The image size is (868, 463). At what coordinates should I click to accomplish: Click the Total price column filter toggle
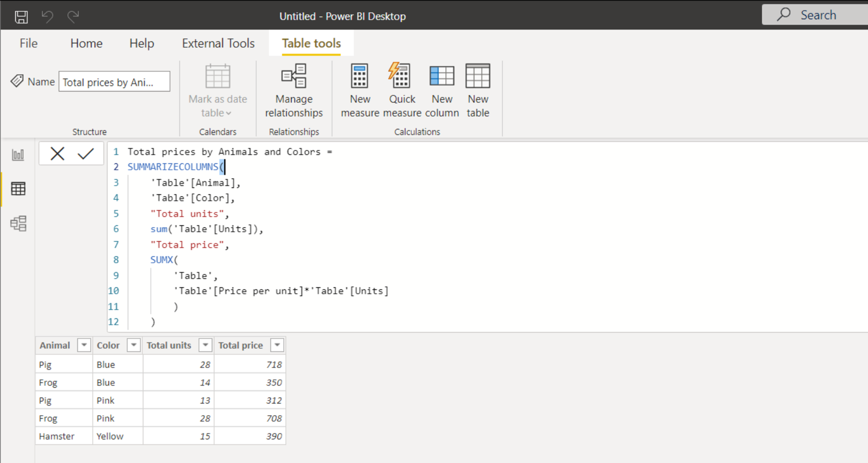pos(275,345)
